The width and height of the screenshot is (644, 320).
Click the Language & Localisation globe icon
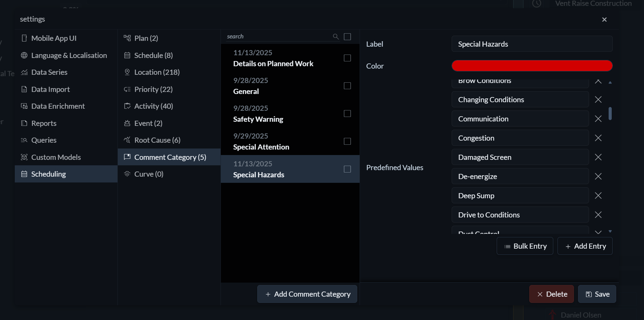24,55
